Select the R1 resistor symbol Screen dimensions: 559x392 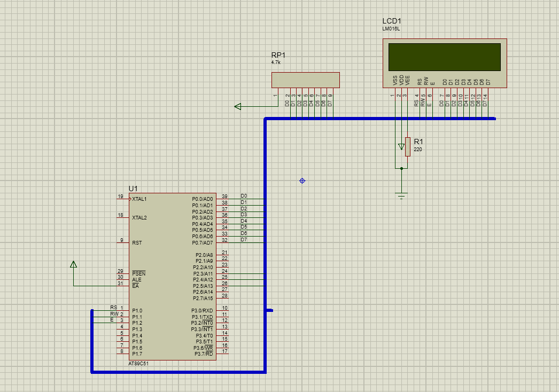point(407,147)
